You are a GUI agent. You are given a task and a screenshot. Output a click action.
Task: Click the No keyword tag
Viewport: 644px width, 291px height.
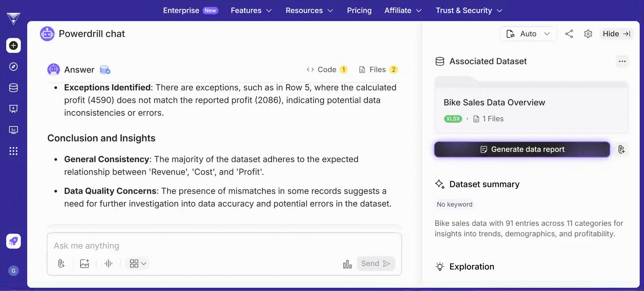454,205
